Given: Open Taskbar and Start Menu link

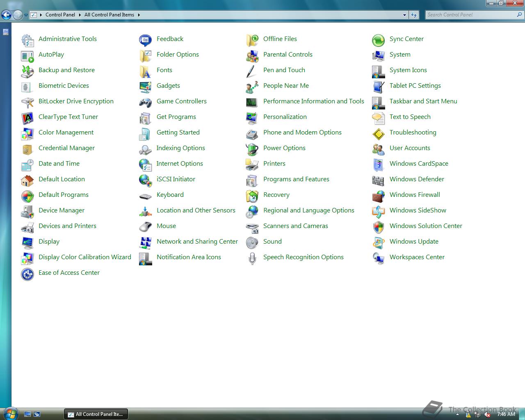Looking at the screenshot, I should (x=423, y=101).
